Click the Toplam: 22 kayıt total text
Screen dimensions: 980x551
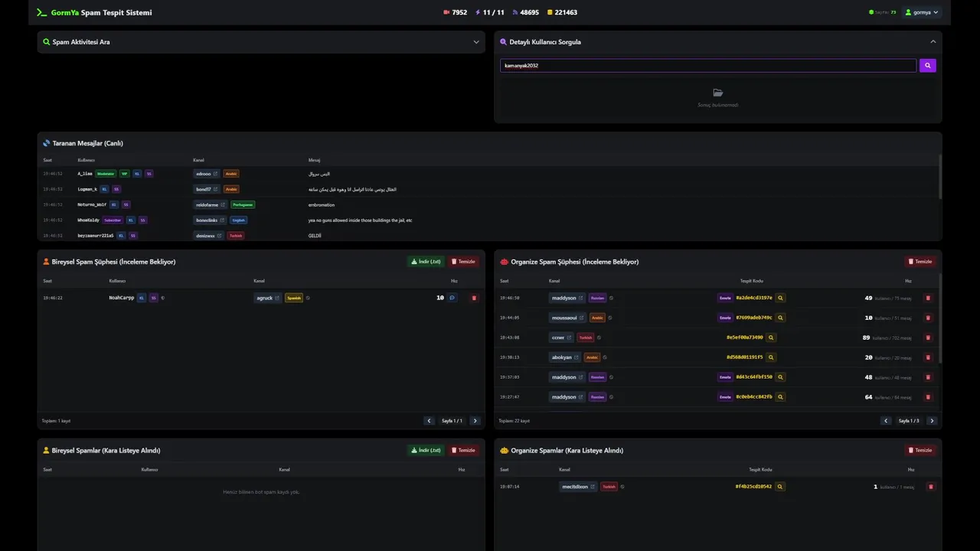pos(514,421)
